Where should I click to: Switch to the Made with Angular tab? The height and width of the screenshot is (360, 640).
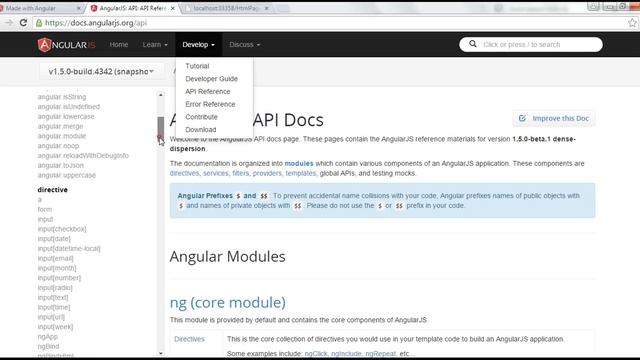[x=39, y=8]
